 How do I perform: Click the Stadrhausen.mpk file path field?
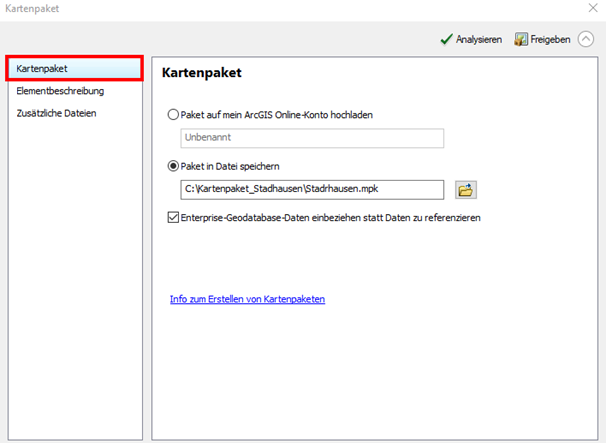312,190
